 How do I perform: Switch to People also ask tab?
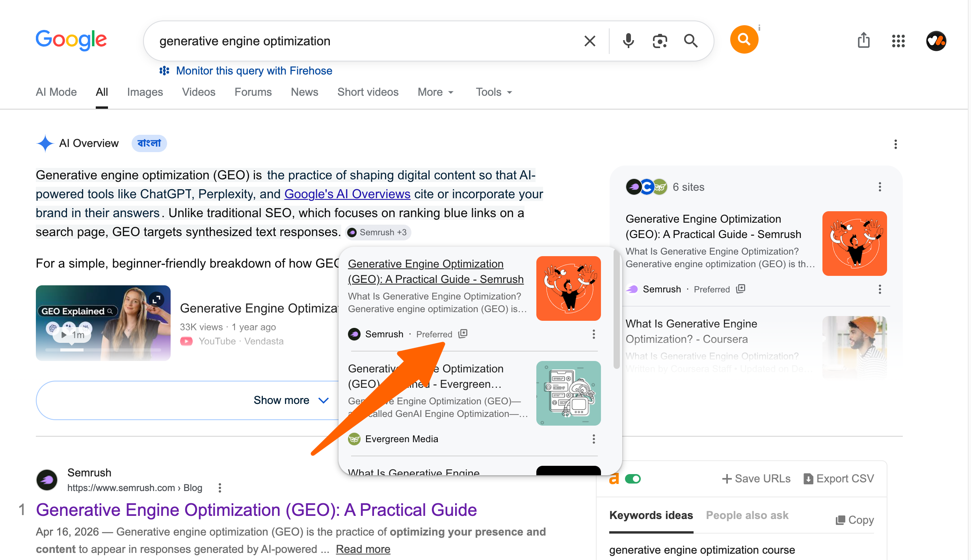(747, 515)
